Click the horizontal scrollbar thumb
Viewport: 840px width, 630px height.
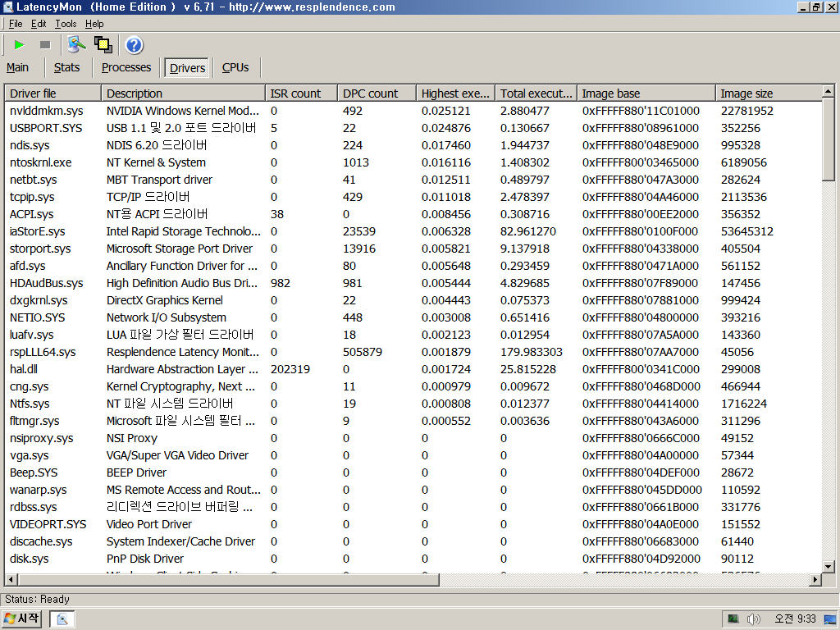pyautogui.click(x=228, y=579)
